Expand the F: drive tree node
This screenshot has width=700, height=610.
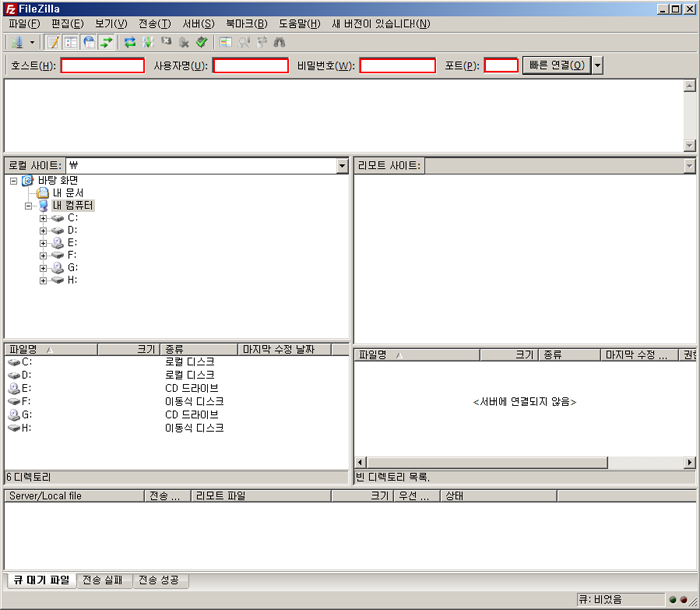[x=43, y=255]
